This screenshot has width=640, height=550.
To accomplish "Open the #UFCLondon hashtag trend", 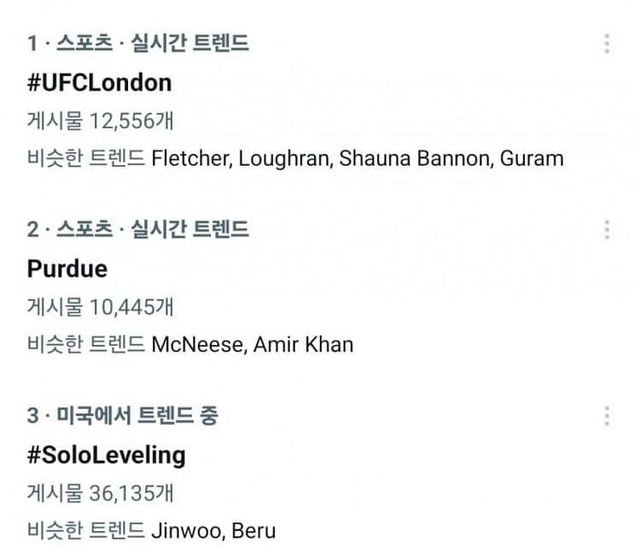I will tap(100, 83).
